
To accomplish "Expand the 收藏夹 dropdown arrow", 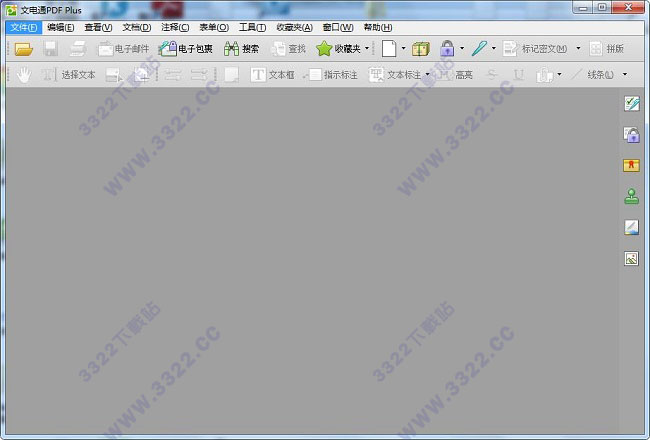I will click(x=367, y=49).
